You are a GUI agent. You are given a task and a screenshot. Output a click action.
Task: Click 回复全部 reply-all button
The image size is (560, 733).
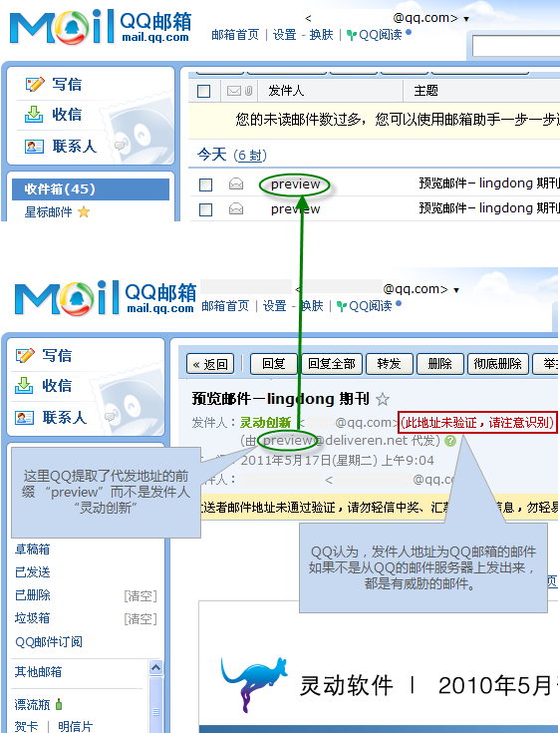pos(332,364)
